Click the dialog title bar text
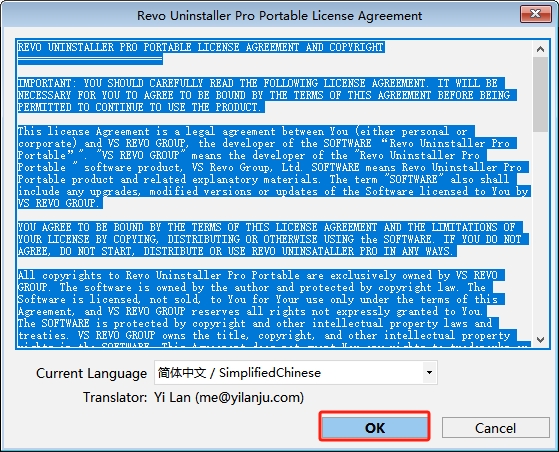This screenshot has height=452, width=559. pos(280,16)
